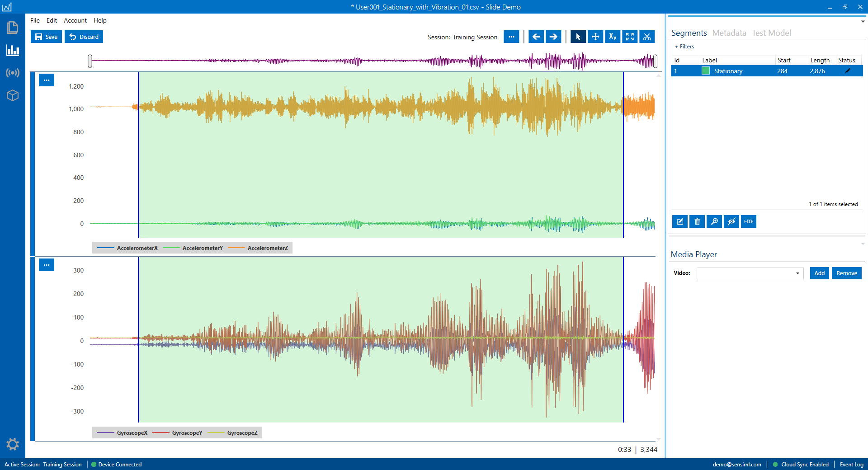Screen dimensions: 868x470
Task: Open the Account menu
Action: click(x=75, y=20)
